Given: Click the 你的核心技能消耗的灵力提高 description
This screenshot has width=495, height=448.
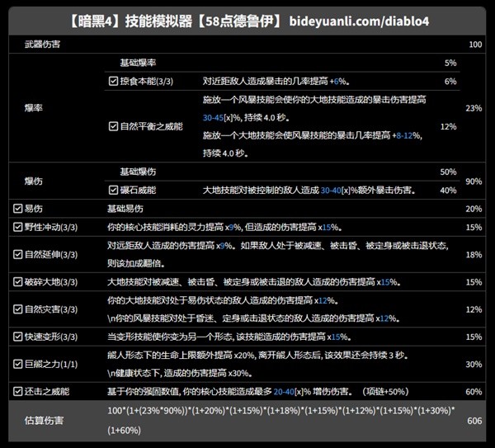Looking at the screenshot, I should point(224,227).
